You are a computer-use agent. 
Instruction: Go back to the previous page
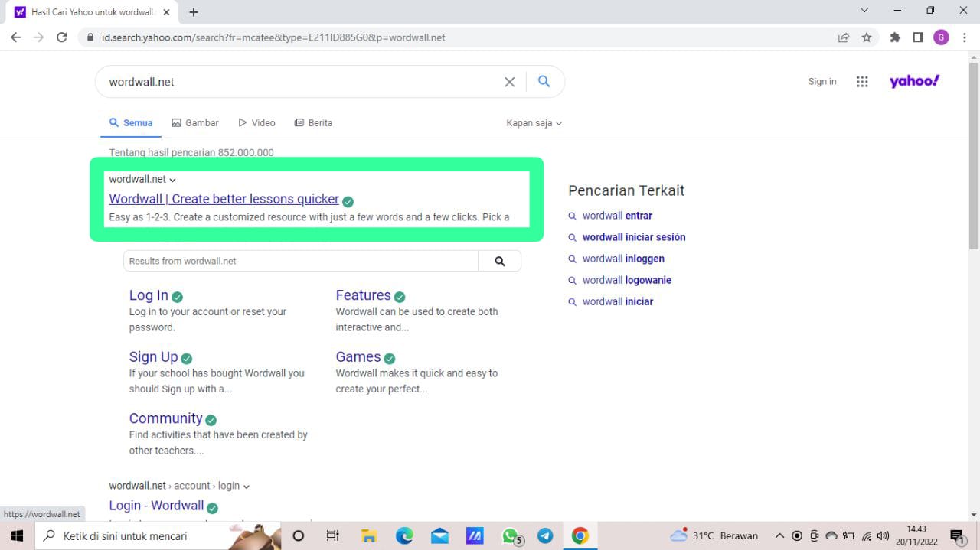15,37
